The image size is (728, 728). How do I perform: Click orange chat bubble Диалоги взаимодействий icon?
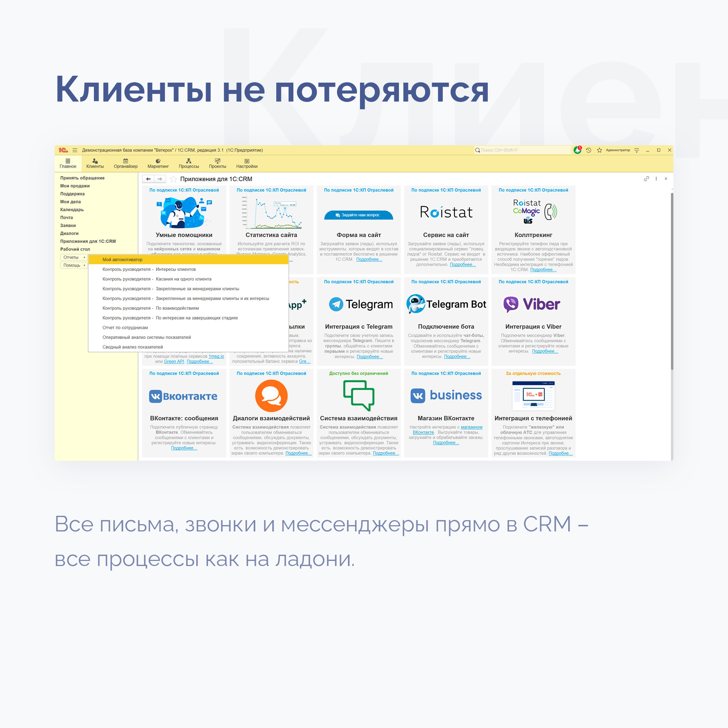click(271, 396)
